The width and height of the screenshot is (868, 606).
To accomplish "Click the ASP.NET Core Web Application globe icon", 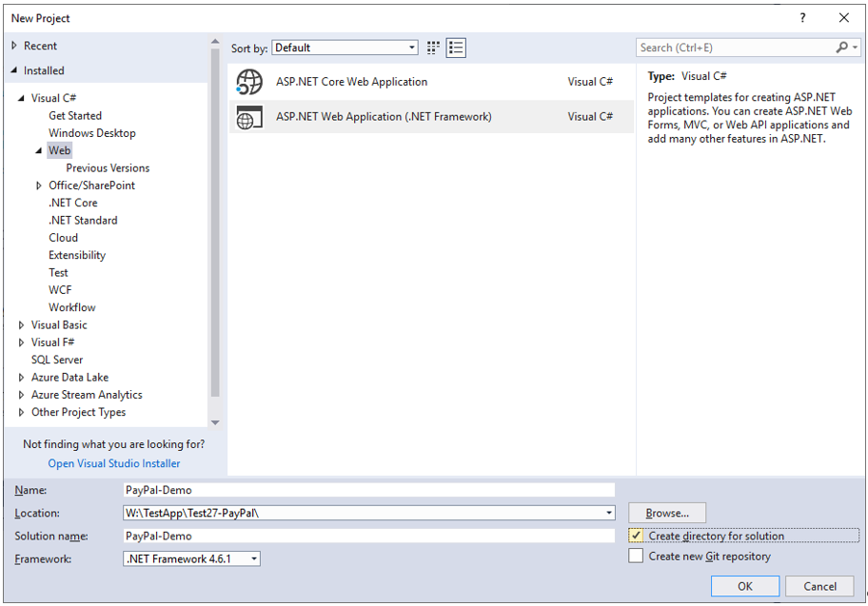I will pyautogui.click(x=249, y=82).
